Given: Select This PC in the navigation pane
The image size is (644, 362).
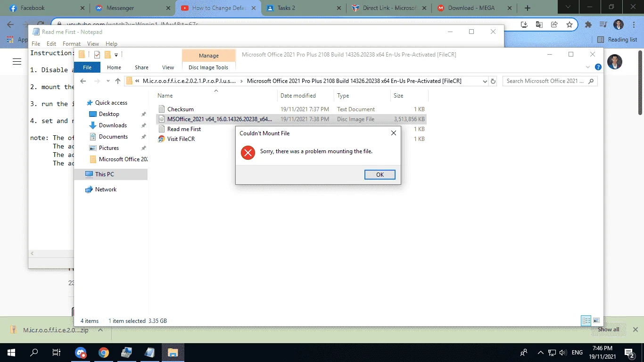Looking at the screenshot, I should tap(104, 174).
